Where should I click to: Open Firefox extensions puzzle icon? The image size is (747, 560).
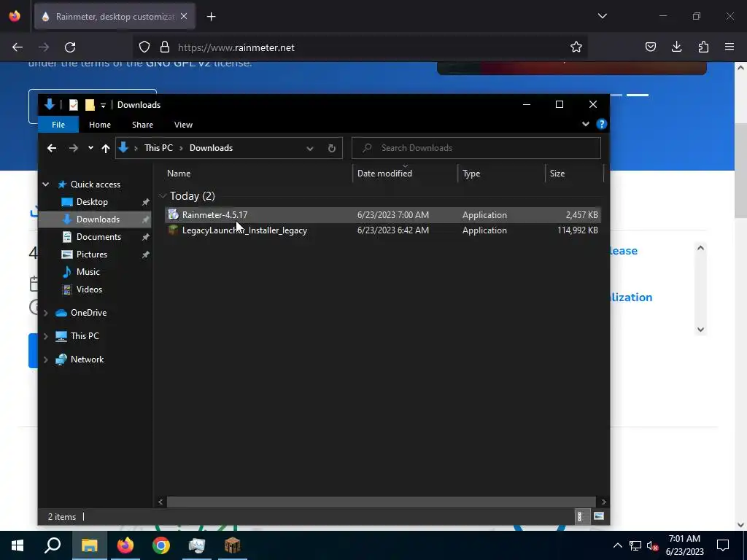point(703,47)
